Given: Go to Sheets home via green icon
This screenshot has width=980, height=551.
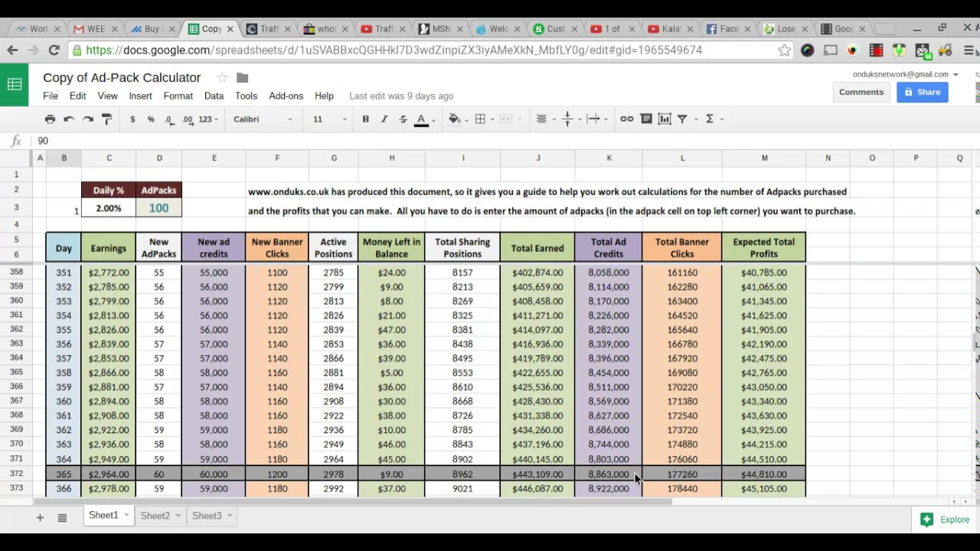Looking at the screenshot, I should tap(15, 84).
